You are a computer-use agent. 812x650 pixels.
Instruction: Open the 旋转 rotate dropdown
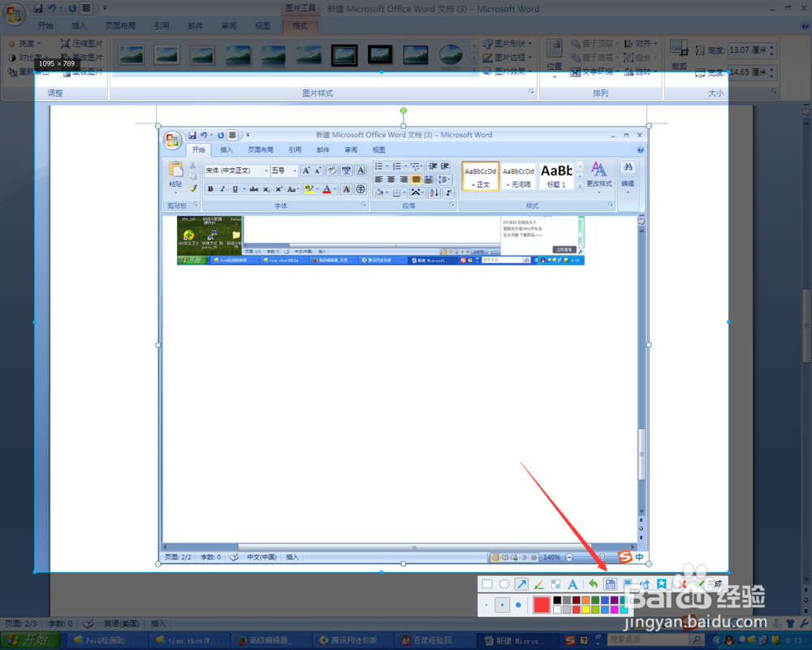pos(641,71)
